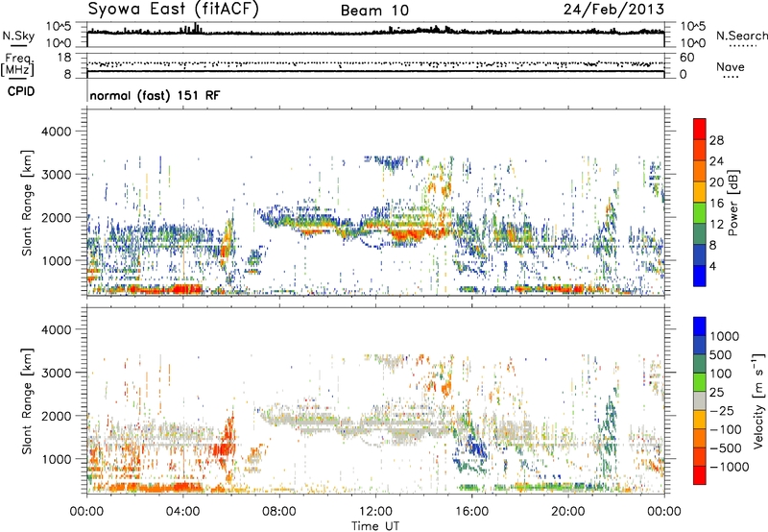
Task: Select the '08:00' time tick label
Action: point(279,512)
